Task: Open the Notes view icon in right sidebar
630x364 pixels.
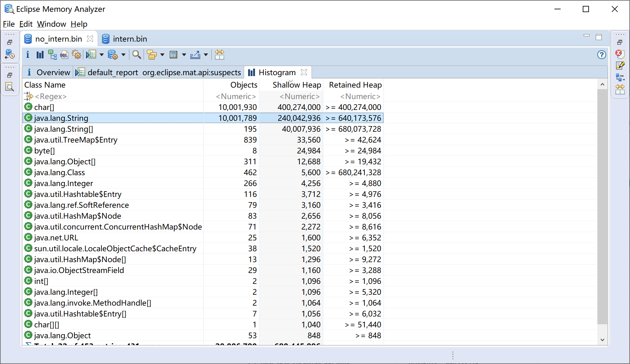Action: [620, 65]
